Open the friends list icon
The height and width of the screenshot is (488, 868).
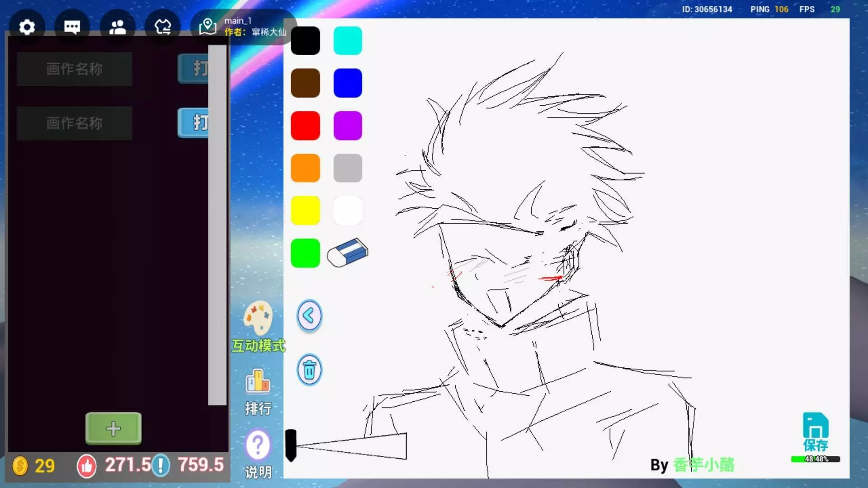(118, 27)
